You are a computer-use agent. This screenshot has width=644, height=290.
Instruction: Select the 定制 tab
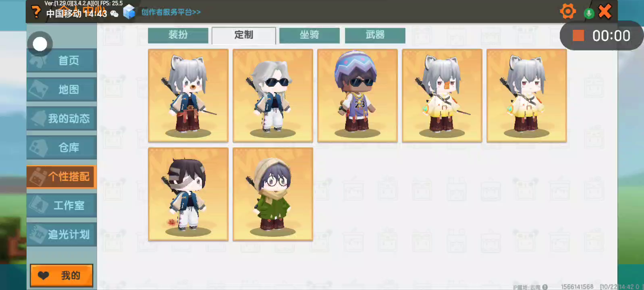(x=244, y=35)
